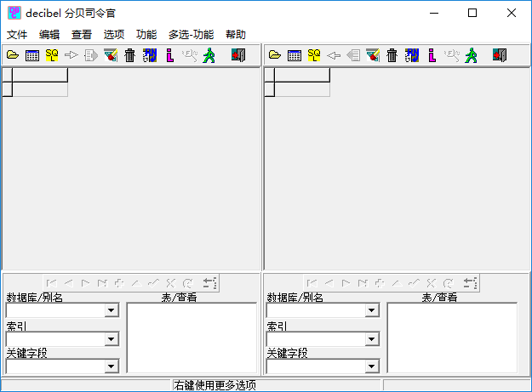Open the 多选-功能 menu

(191, 35)
